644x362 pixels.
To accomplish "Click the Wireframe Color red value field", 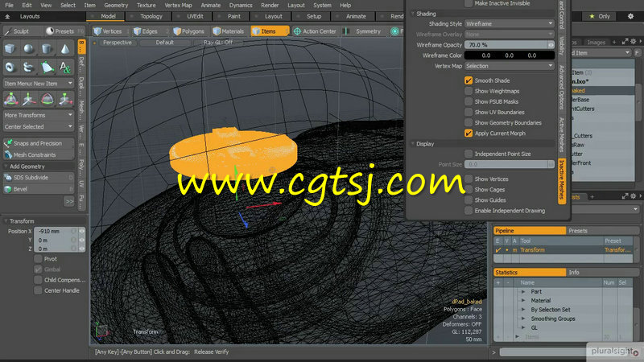I will pyautogui.click(x=486, y=56).
